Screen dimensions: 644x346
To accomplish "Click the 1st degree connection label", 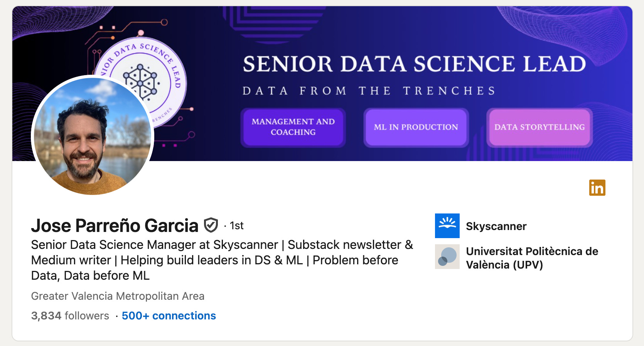I will point(236,226).
